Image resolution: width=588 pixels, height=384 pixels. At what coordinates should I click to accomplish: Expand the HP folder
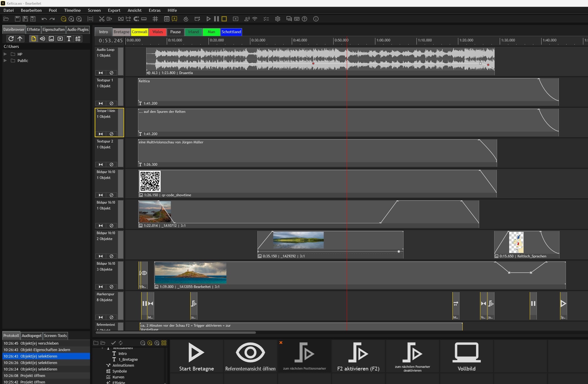tap(5, 54)
